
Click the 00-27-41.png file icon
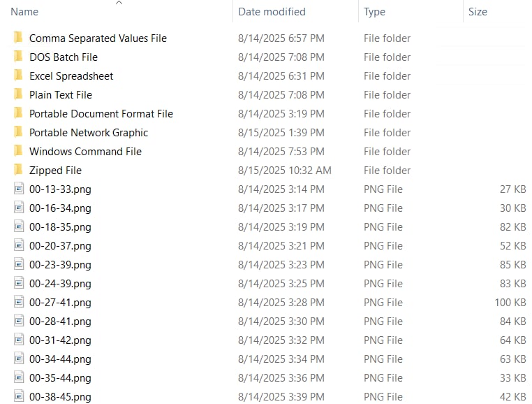click(x=19, y=302)
